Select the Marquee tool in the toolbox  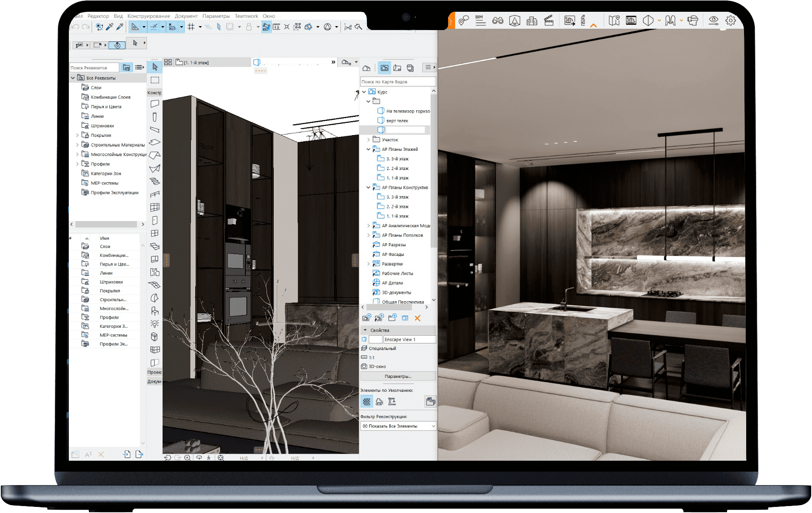click(x=155, y=80)
